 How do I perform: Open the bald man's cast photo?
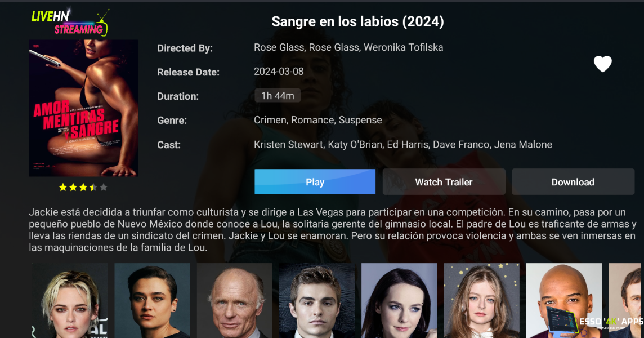point(564,301)
